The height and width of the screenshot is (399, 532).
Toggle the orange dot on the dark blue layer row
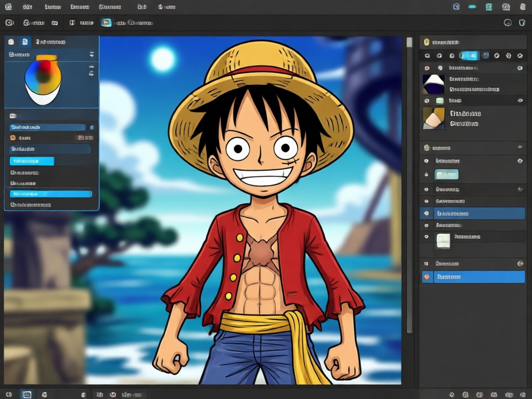point(427,214)
